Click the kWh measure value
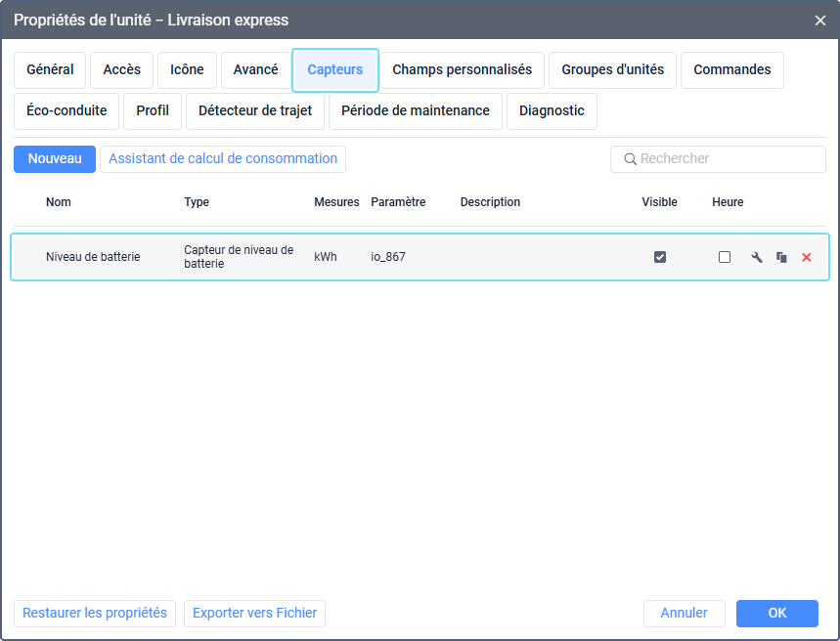This screenshot has width=840, height=641. [326, 257]
